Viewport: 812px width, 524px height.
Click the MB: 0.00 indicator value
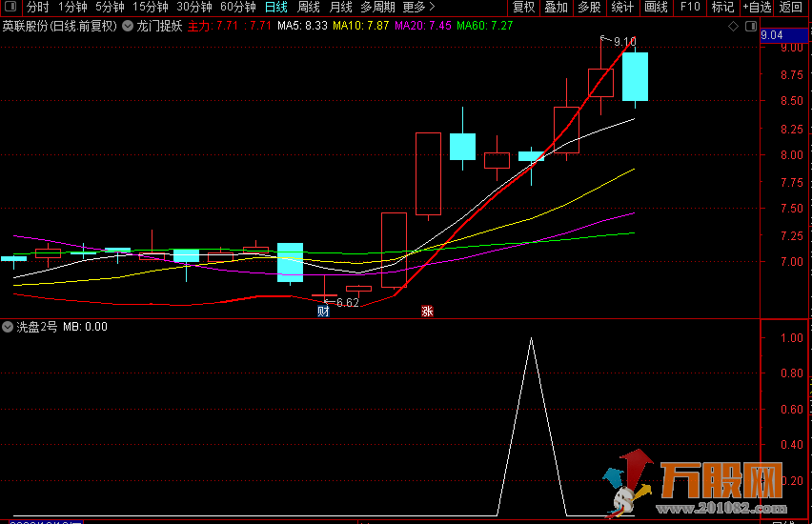(86, 327)
